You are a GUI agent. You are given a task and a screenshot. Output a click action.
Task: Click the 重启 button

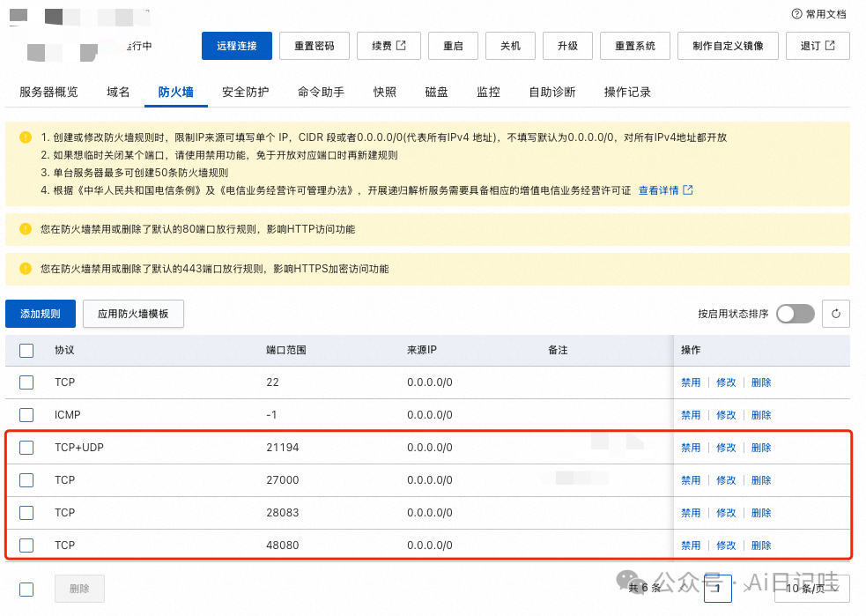point(453,46)
